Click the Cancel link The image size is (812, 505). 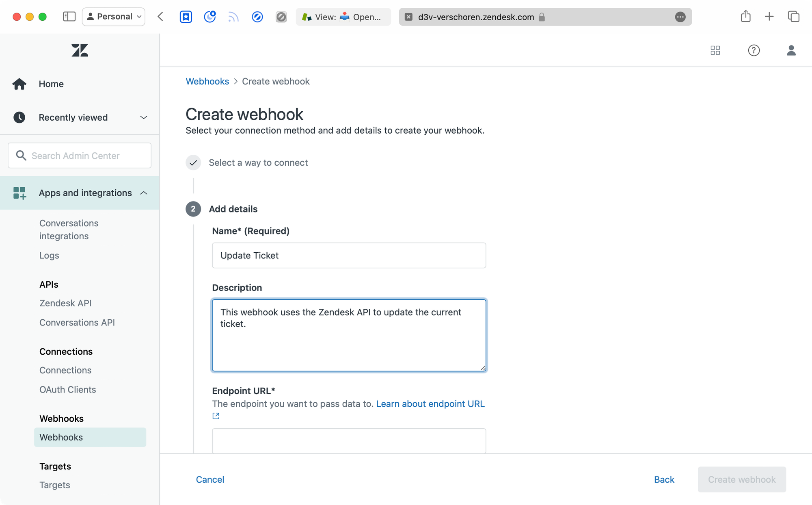(x=210, y=479)
